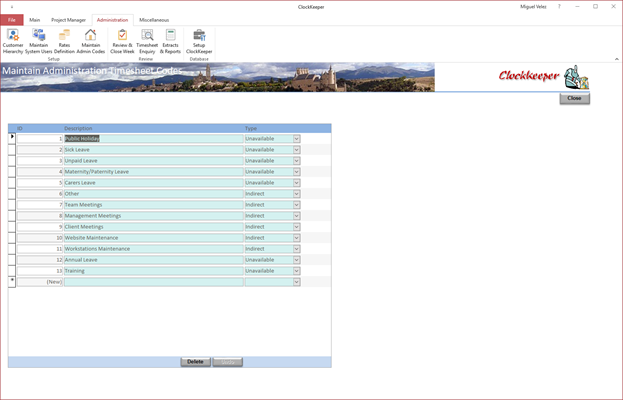This screenshot has height=400, width=623.
Task: Open Timesheet Enquiry
Action: click(x=147, y=41)
